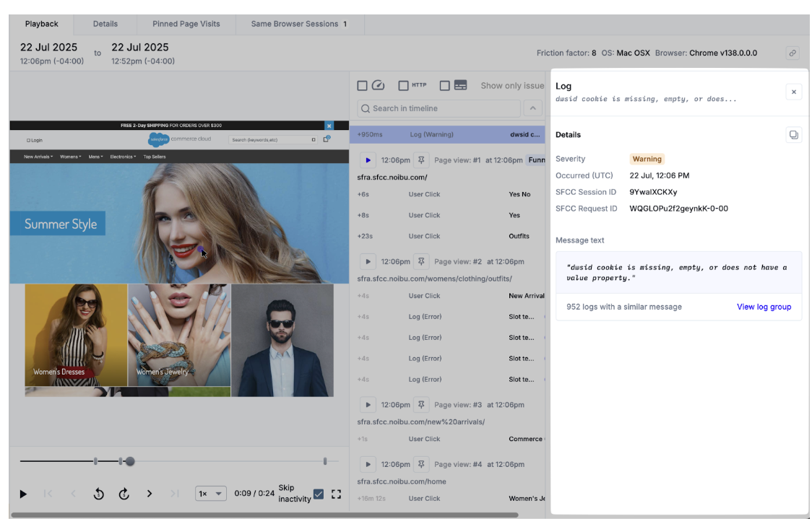Toggle the Skip inactivity checkbox
Screen dimensions: 812x524
[x=319, y=494]
